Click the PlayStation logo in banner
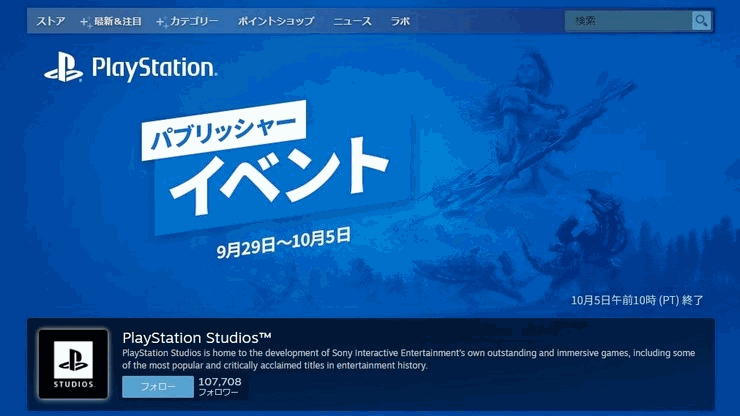The height and width of the screenshot is (416, 740). pyautogui.click(x=131, y=68)
